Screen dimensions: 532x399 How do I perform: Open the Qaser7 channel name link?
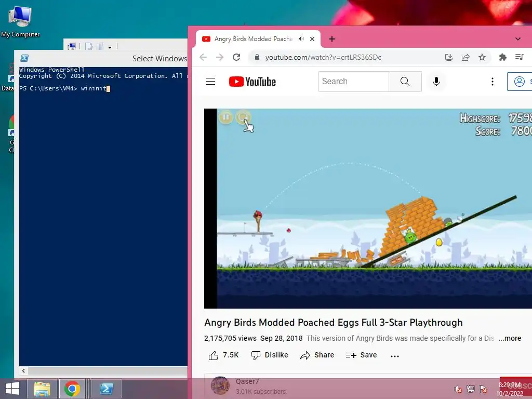pyautogui.click(x=247, y=382)
